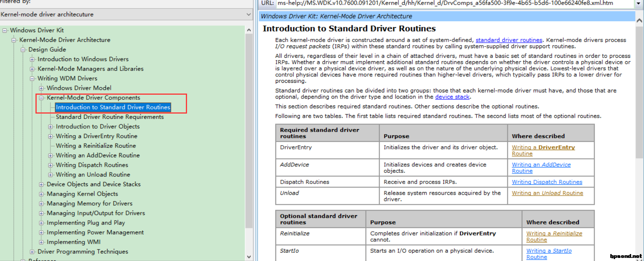Open the URL history dropdown arrow

tap(639, 3)
